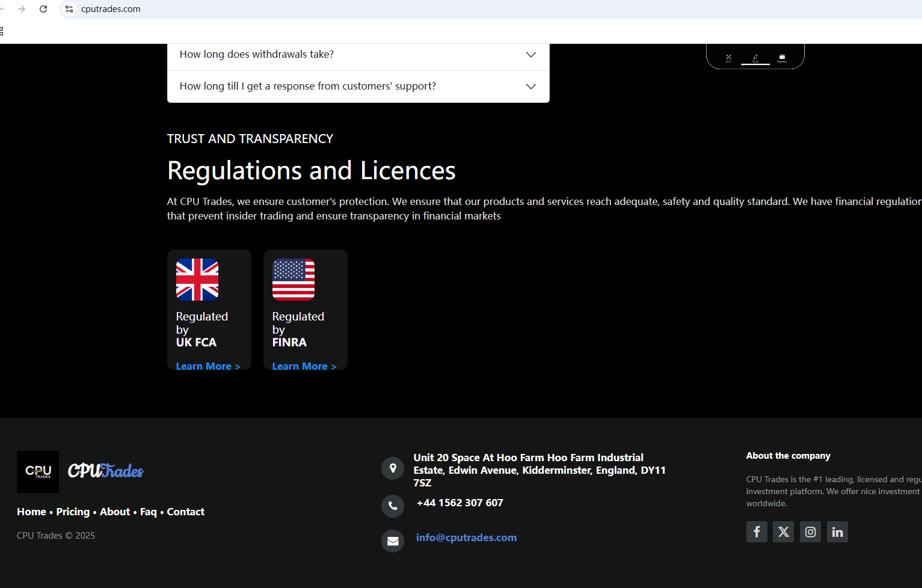Open the Pricing footer menu item
The image size is (922, 588).
[x=73, y=512]
